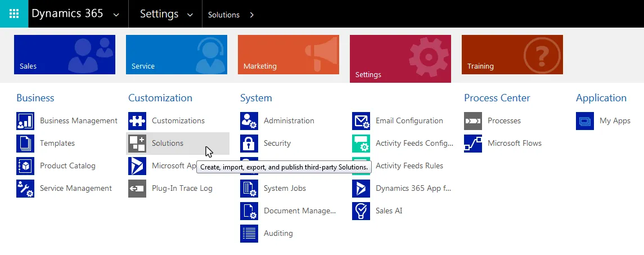Click the Processes arrow icon
This screenshot has width=644, height=255.
pyautogui.click(x=473, y=121)
